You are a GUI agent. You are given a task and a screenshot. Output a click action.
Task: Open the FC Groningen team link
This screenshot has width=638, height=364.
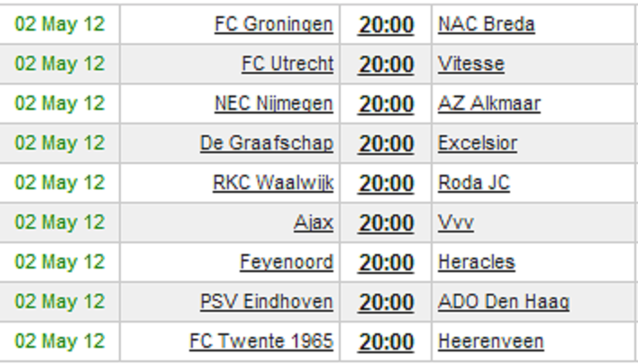point(274,24)
